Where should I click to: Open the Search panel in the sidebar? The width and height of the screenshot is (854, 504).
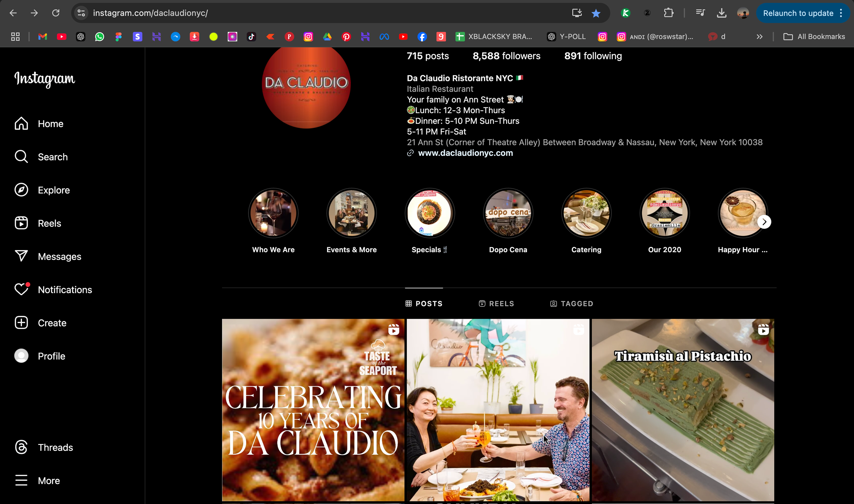click(41, 157)
